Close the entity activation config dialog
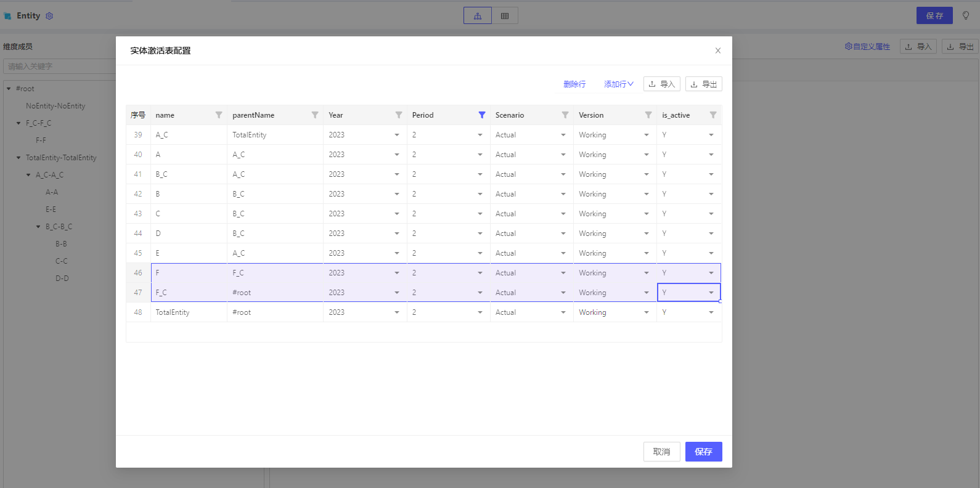The image size is (980, 488). pyautogui.click(x=717, y=51)
